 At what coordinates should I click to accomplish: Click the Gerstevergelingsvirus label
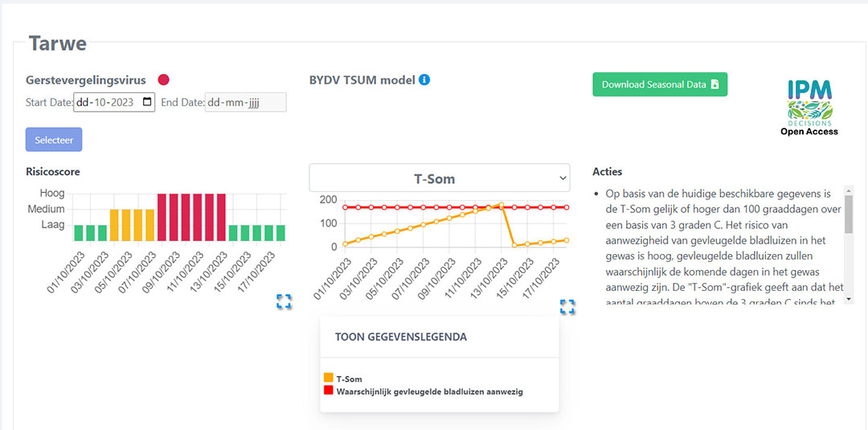[86, 80]
